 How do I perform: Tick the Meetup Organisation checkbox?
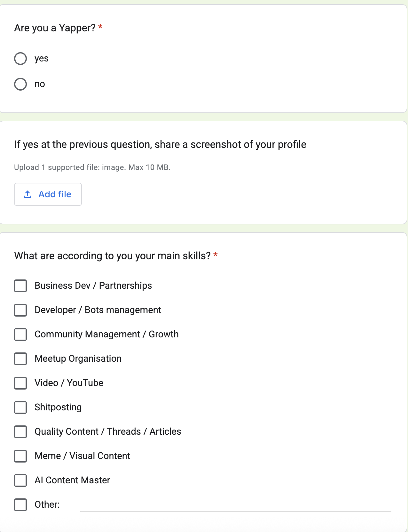coord(20,359)
